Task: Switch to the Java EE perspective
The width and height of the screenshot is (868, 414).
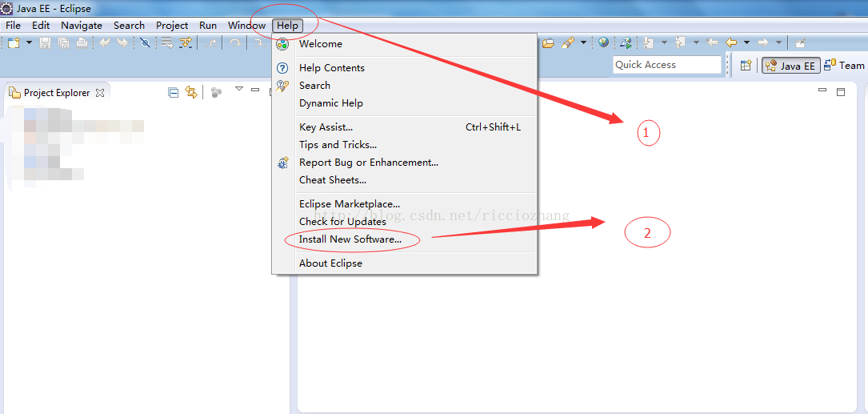Action: (x=791, y=66)
